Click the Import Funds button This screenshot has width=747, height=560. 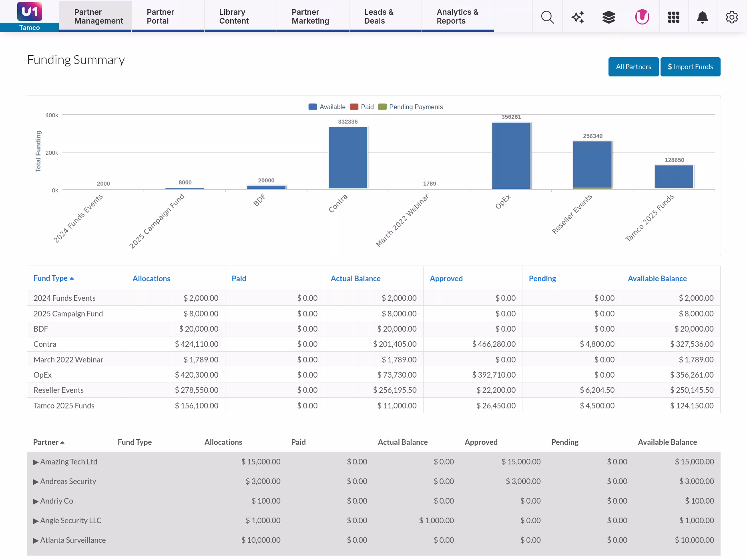690,67
